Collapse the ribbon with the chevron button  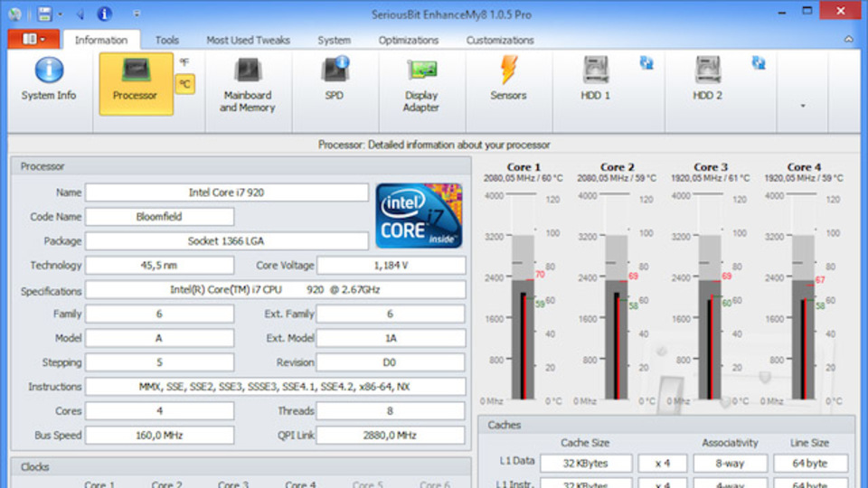(x=849, y=39)
